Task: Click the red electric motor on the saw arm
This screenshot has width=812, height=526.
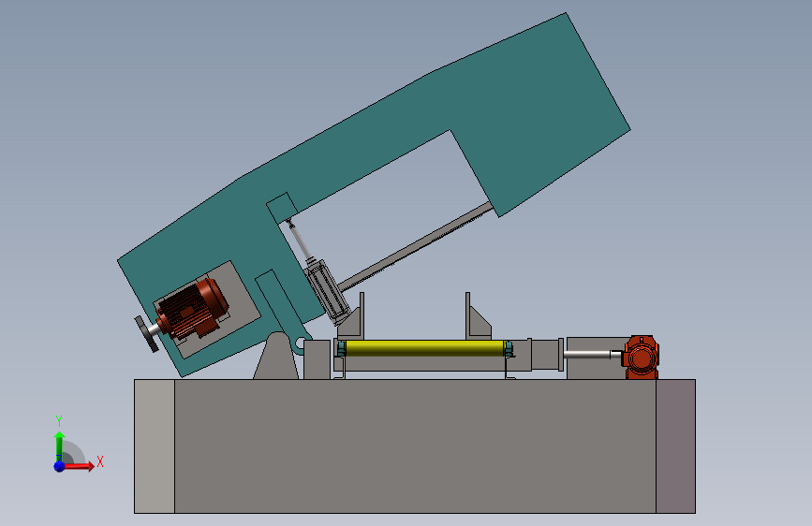Action: click(193, 310)
